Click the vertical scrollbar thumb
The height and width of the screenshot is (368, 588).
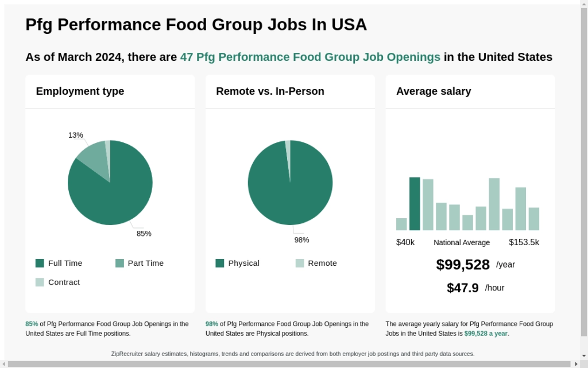point(584,172)
